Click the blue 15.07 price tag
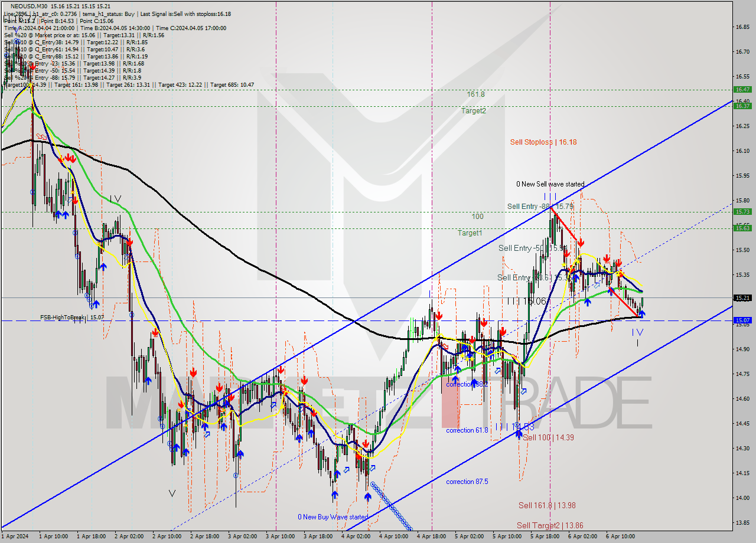 coord(742,320)
